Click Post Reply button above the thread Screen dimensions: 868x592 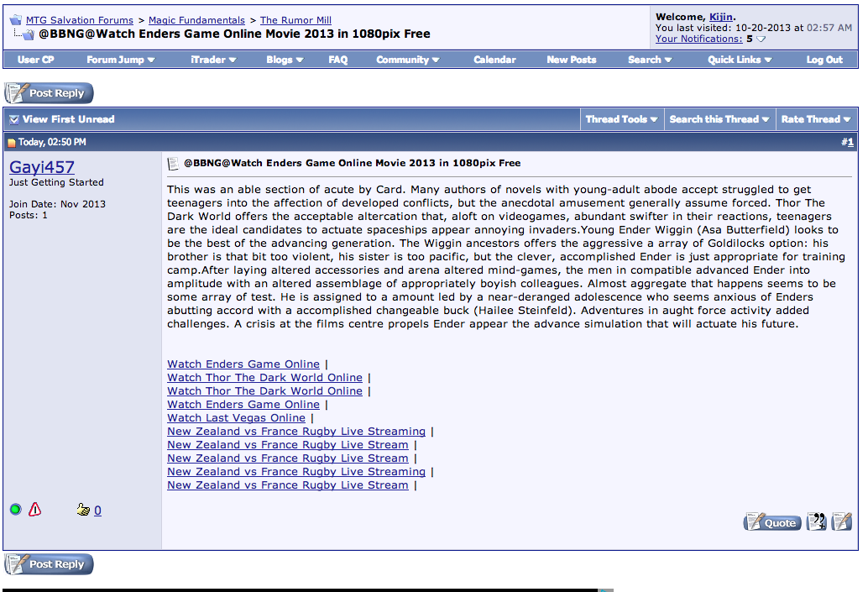(x=50, y=93)
